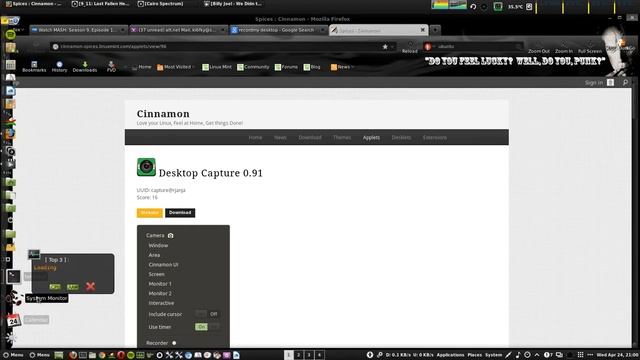The width and height of the screenshot is (640, 360).
Task: Open the Community bookmark
Action: pos(253,67)
